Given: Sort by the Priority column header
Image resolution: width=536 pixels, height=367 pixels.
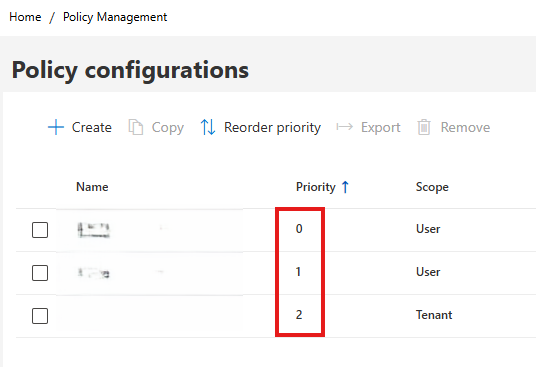Looking at the screenshot, I should pyautogui.click(x=316, y=187).
